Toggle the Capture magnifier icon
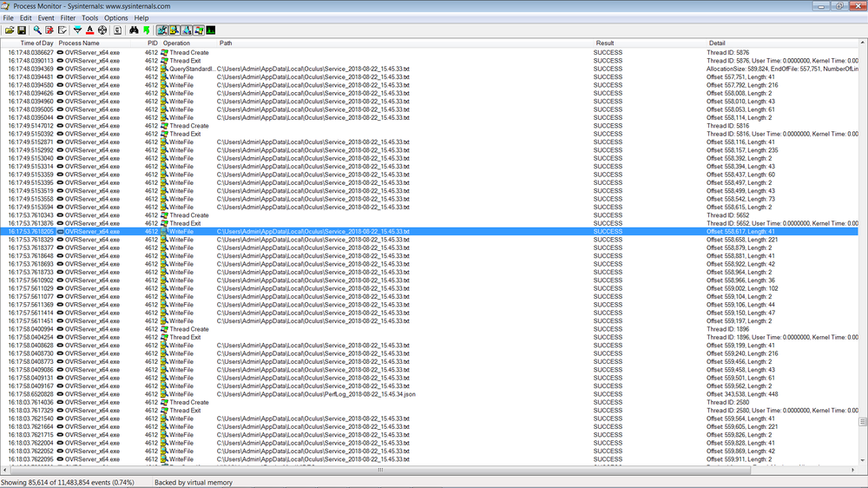Image resolution: width=868 pixels, height=488 pixels. [37, 30]
